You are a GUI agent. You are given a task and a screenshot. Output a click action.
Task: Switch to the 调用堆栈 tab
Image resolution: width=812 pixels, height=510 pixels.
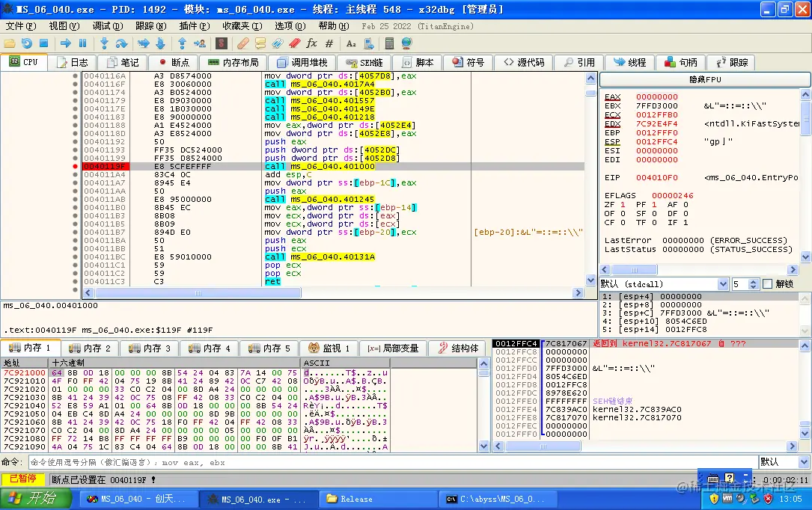(302, 63)
